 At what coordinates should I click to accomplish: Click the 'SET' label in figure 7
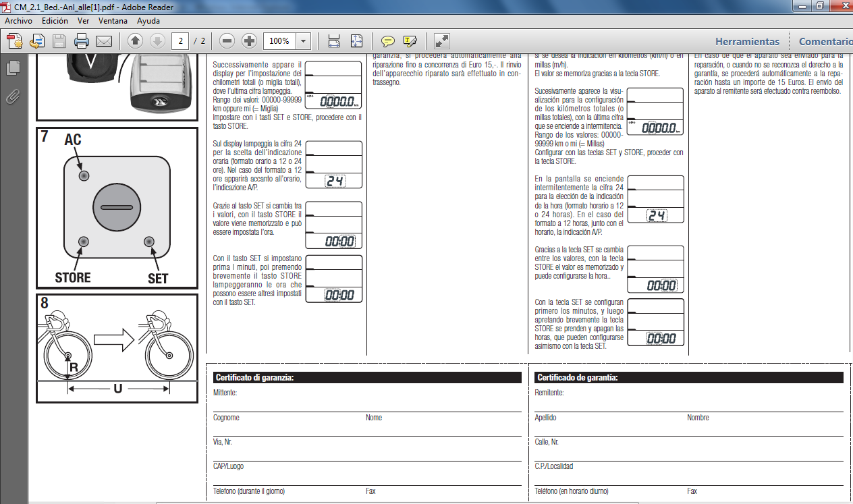158,278
